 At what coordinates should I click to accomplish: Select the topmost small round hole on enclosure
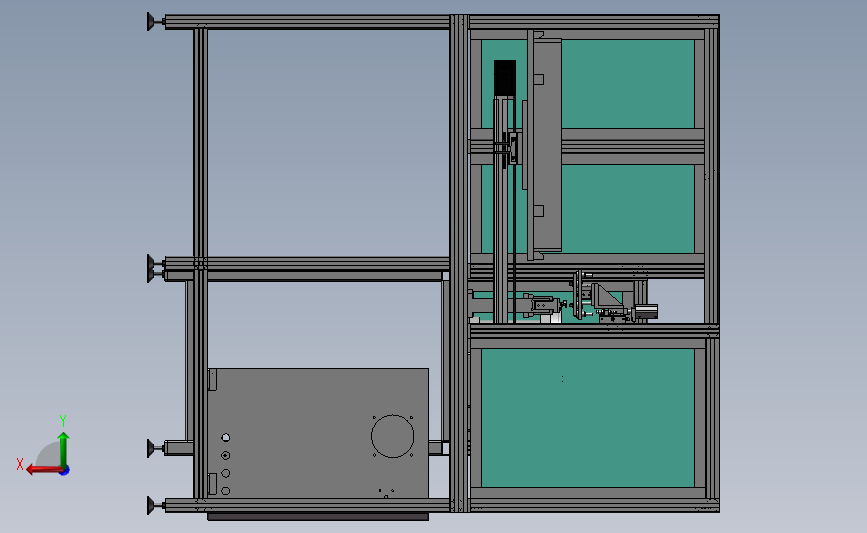226,437
